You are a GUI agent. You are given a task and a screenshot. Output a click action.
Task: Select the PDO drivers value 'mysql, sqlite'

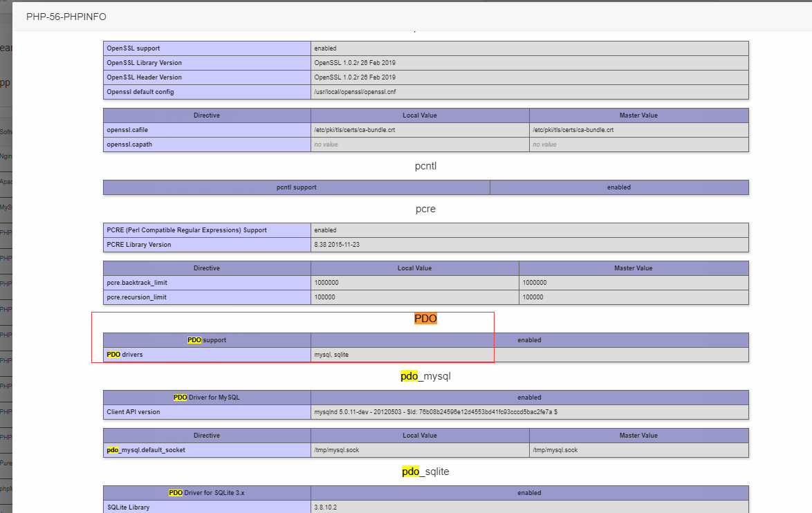(x=331, y=355)
